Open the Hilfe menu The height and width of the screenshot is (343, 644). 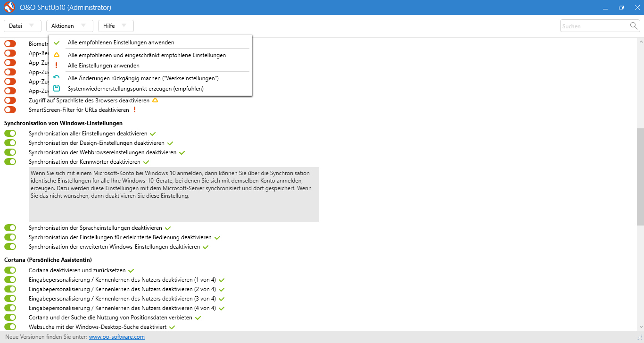click(116, 26)
